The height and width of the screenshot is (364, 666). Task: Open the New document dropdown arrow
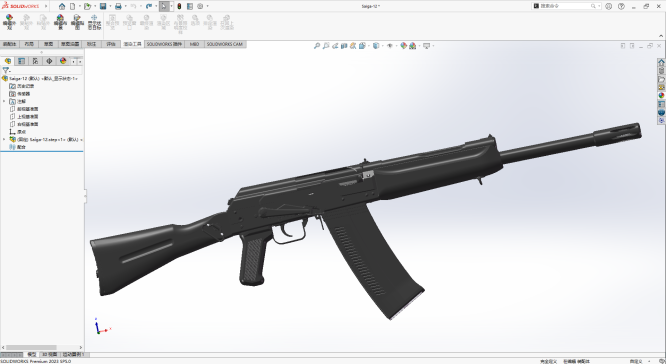tap(79, 6)
